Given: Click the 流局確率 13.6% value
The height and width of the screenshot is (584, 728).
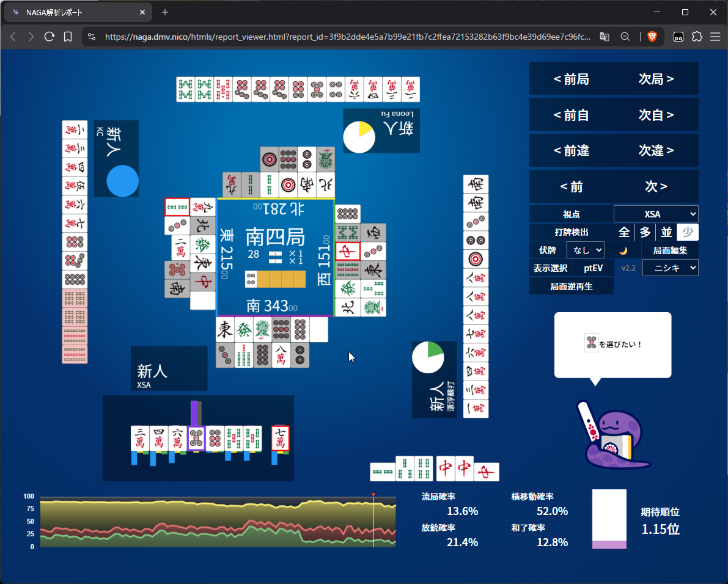Looking at the screenshot, I should (x=462, y=511).
